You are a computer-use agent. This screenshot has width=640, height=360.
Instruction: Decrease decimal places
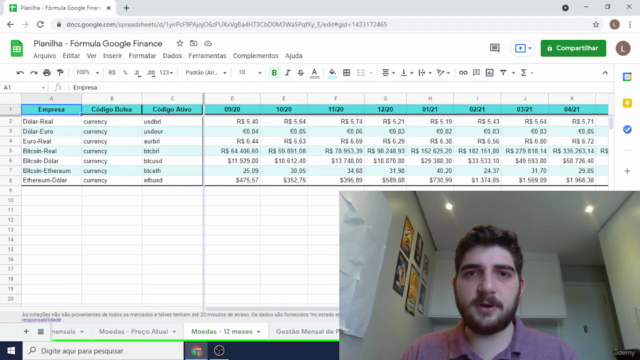tap(138, 73)
